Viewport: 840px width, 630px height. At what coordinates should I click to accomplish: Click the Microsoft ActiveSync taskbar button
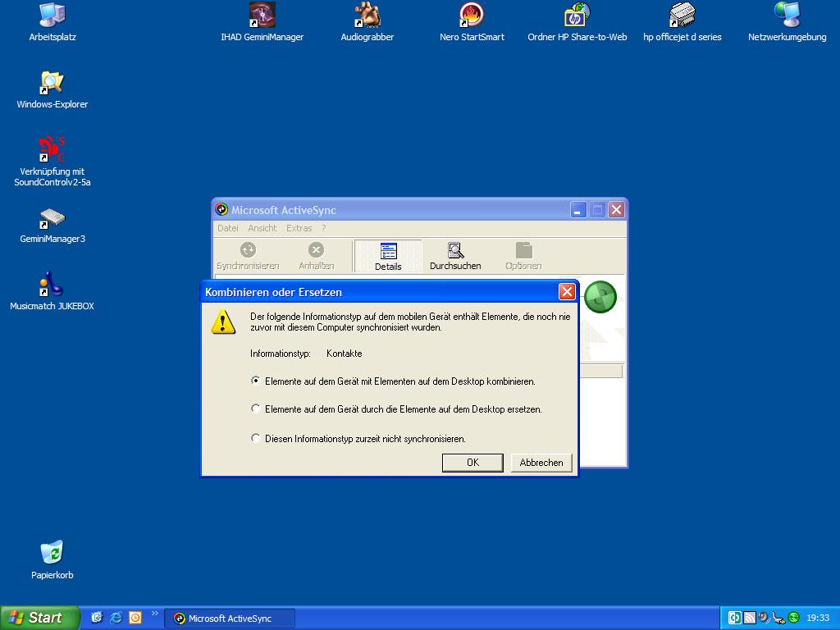click(230, 619)
